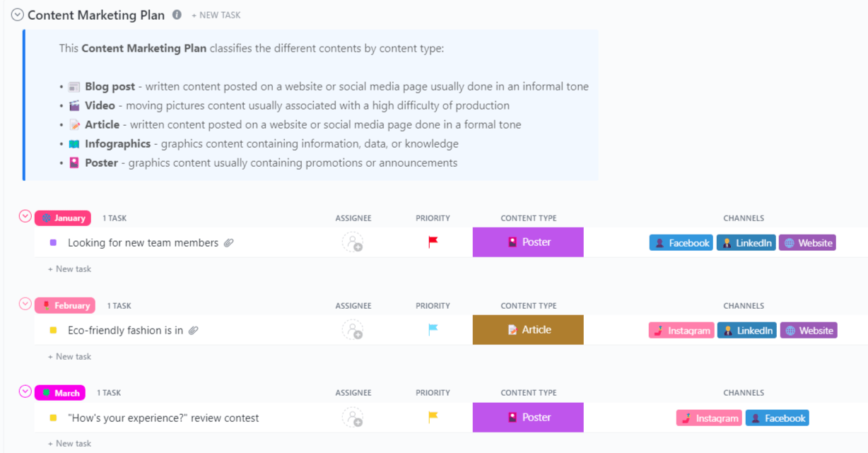Click yellow status square of review contest task
Image resolution: width=868 pixels, height=453 pixels.
(53, 418)
